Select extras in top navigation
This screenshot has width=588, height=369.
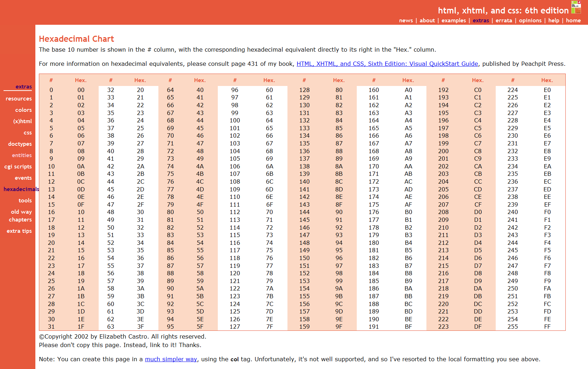click(481, 21)
